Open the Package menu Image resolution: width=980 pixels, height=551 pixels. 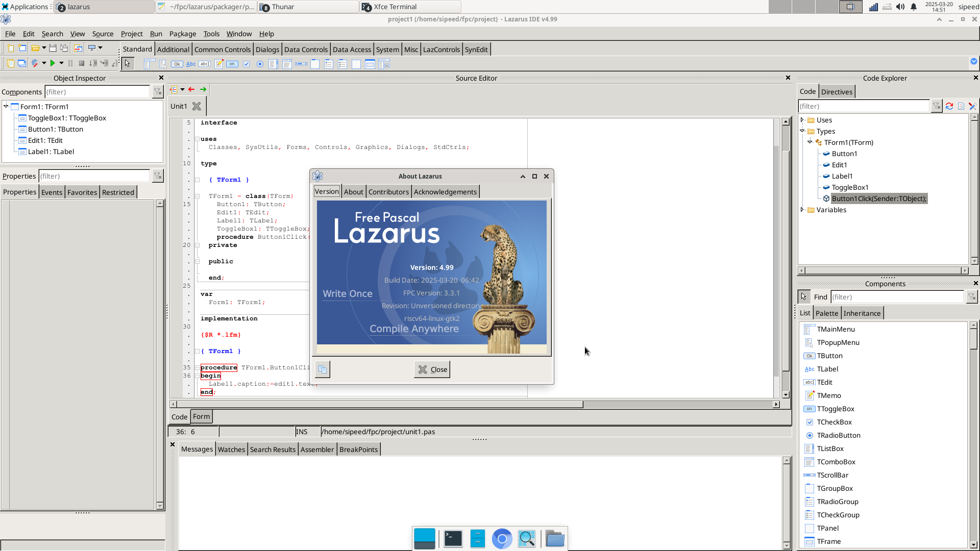pyautogui.click(x=182, y=34)
